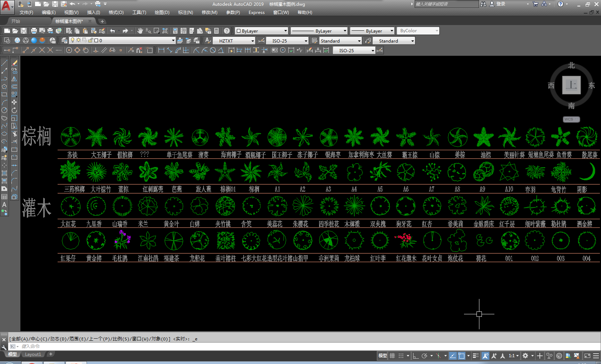Click 北 on the ViewCube compass
This screenshot has width=601, height=364.
571,65
